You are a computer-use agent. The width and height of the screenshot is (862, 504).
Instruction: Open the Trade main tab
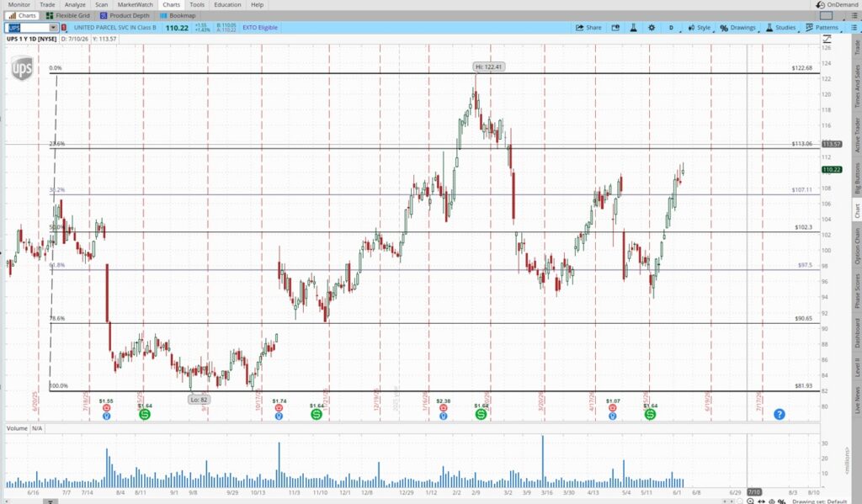[x=47, y=4]
